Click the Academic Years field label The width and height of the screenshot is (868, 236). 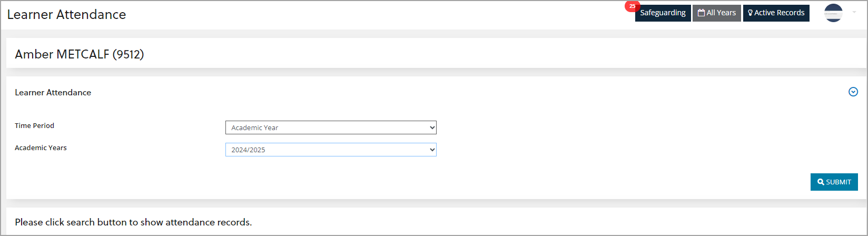[41, 147]
